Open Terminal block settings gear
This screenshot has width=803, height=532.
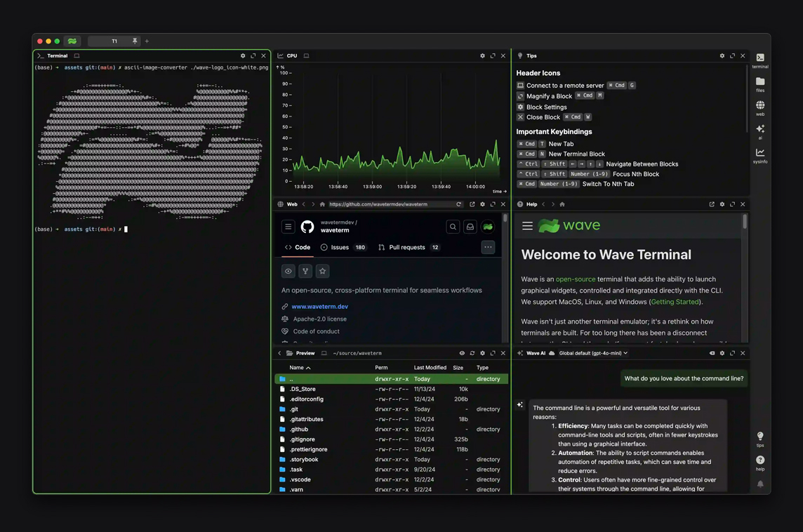(x=243, y=56)
